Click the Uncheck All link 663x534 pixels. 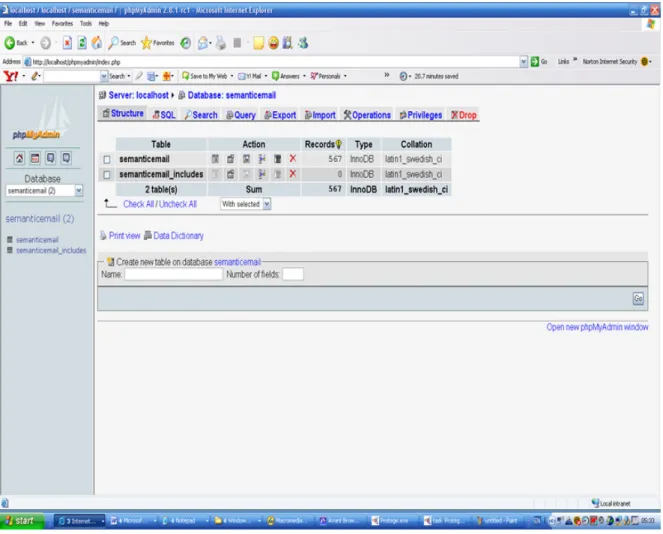click(x=178, y=205)
